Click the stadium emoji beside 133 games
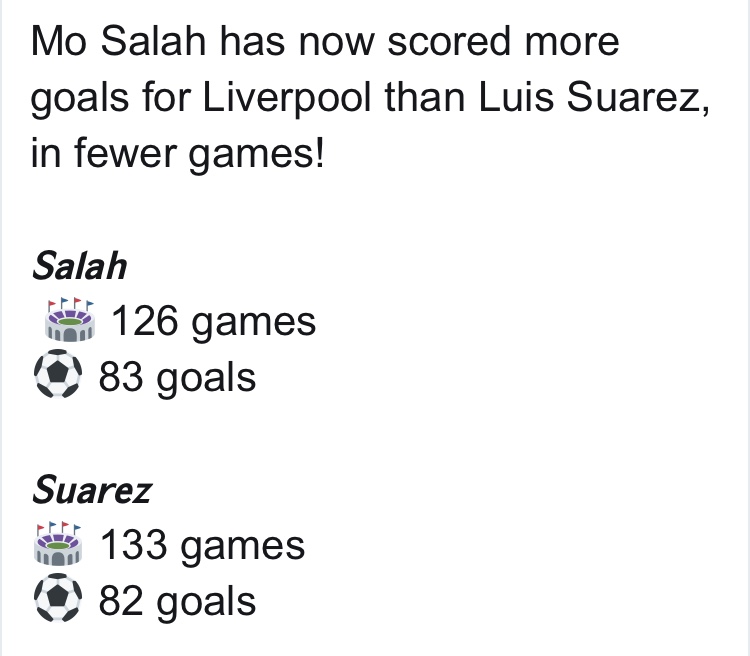The height and width of the screenshot is (656, 750). pos(67,545)
